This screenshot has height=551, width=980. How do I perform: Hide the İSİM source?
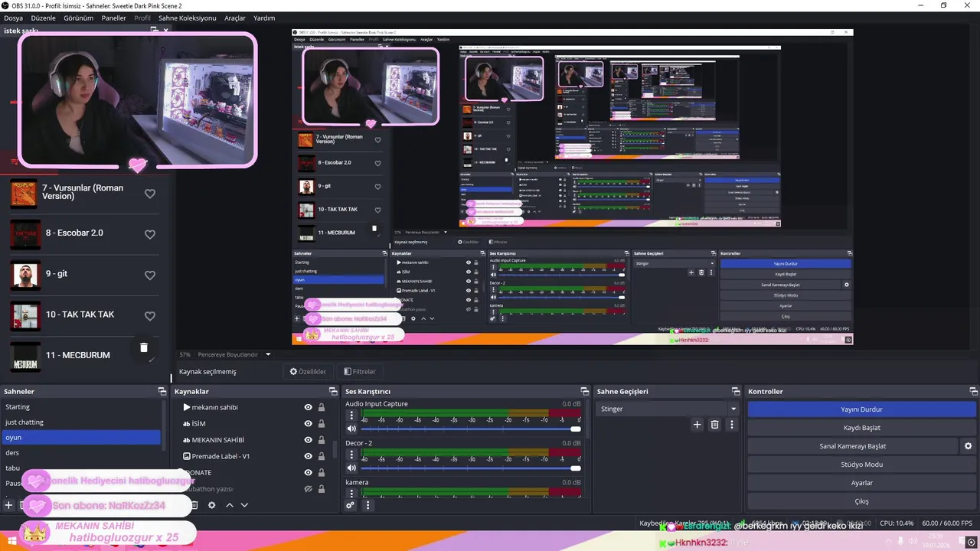click(x=308, y=423)
